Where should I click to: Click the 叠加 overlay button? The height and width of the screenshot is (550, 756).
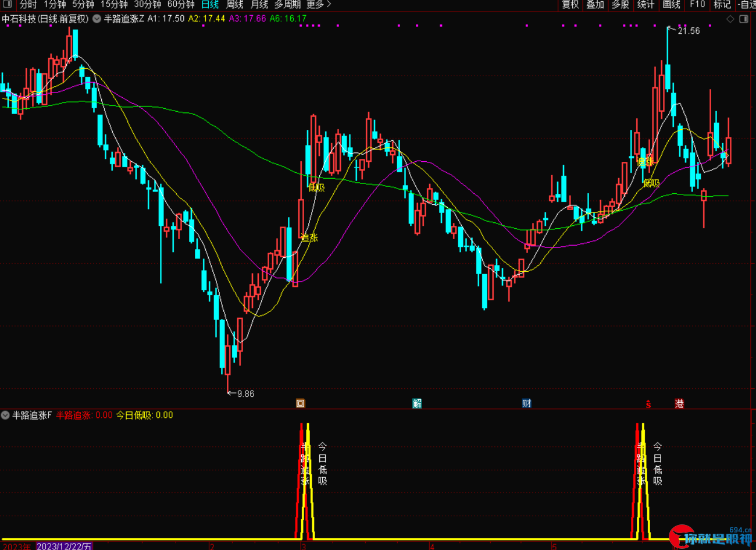click(595, 5)
